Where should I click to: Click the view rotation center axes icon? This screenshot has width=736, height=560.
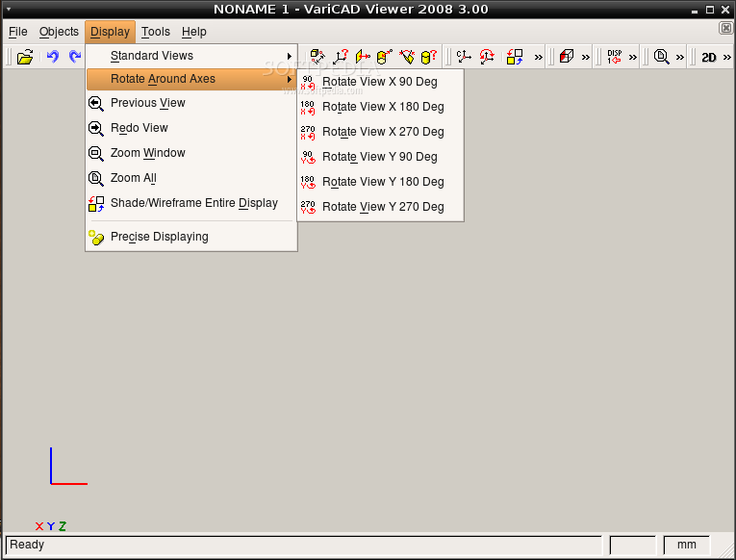click(x=464, y=57)
